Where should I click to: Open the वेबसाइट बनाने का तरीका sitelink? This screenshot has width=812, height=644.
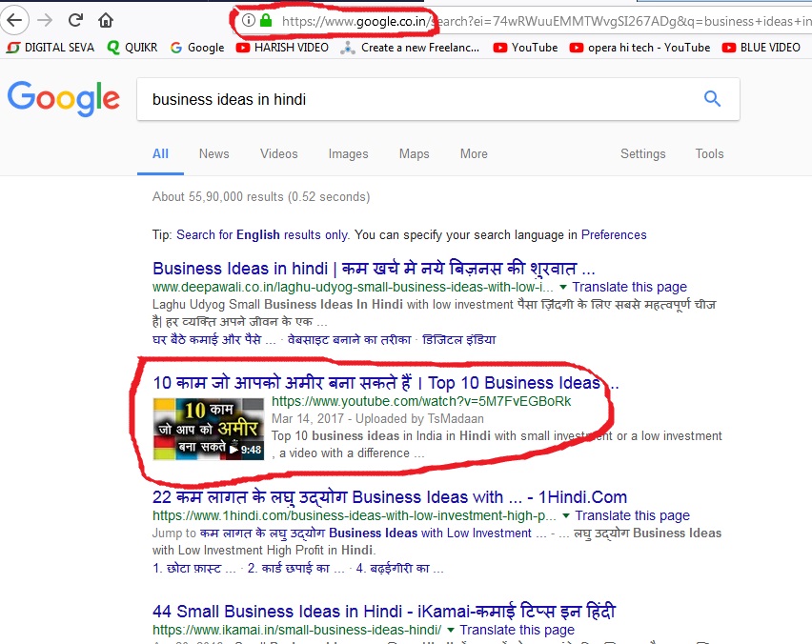pyautogui.click(x=349, y=339)
